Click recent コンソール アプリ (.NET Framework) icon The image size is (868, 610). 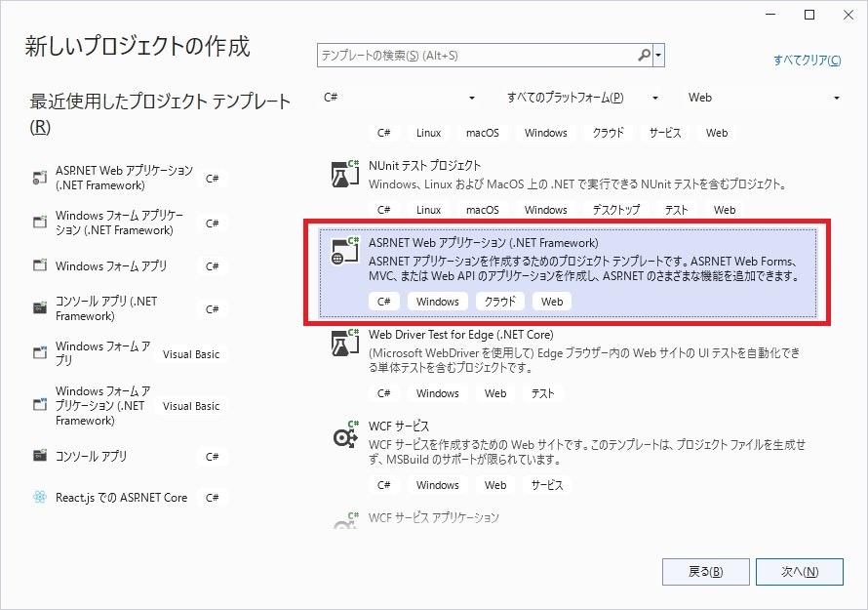(40, 308)
